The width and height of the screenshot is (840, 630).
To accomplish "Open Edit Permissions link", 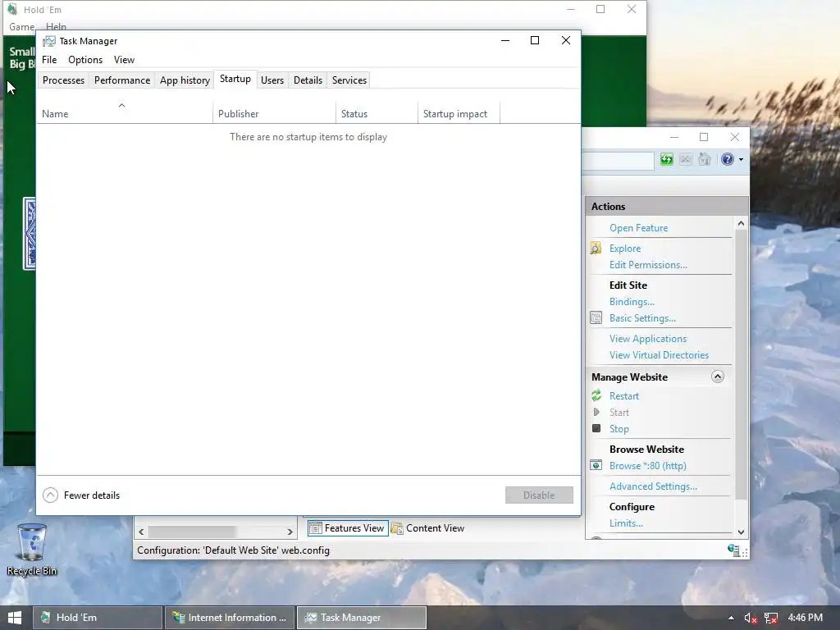I will pyautogui.click(x=648, y=265).
